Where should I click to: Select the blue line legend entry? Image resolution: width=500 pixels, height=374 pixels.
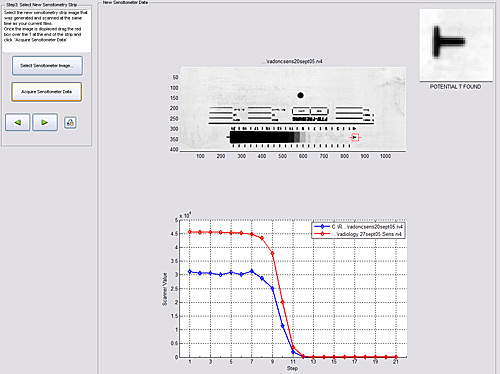(358, 227)
